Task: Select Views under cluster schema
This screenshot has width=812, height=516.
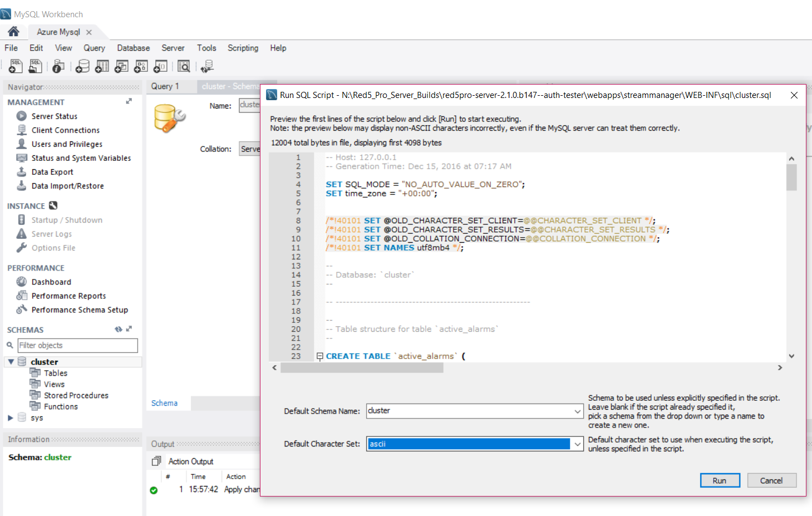Action: coord(55,384)
